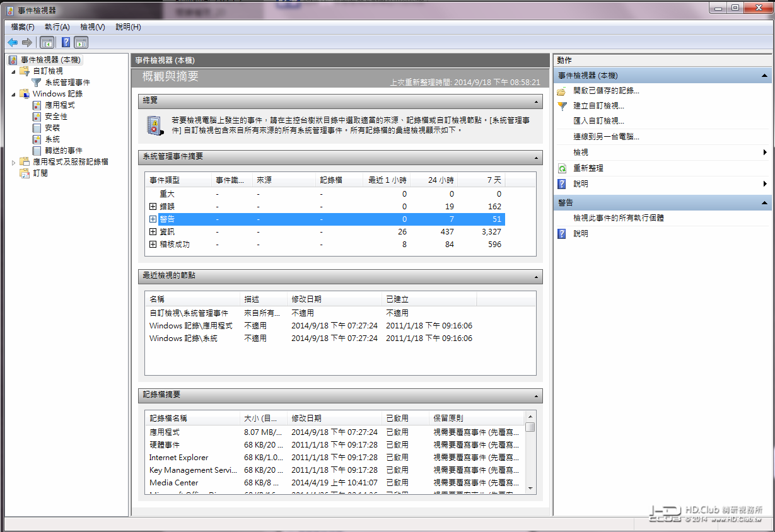775x532 pixels.
Task: Click the 建立自訂檢視 funnel icon
Action: pyautogui.click(x=562, y=106)
